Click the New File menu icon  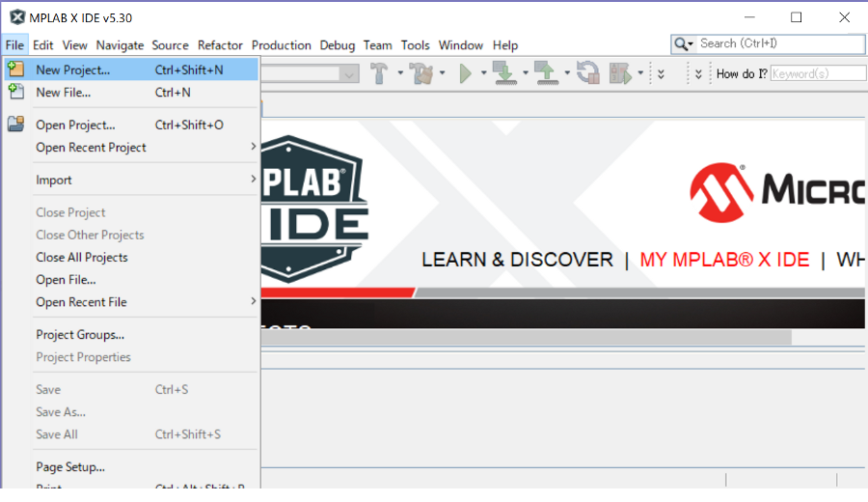coord(15,93)
